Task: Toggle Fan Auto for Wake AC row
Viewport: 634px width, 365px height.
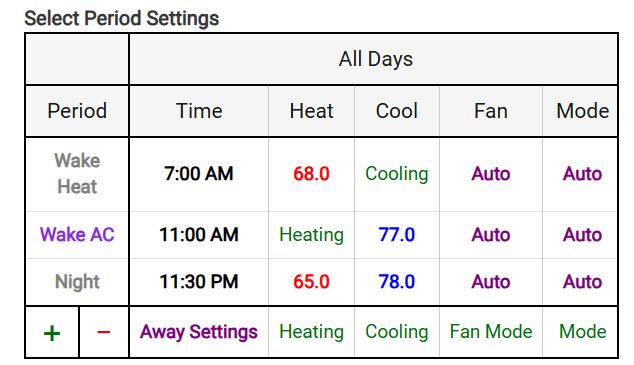Action: [x=491, y=234]
